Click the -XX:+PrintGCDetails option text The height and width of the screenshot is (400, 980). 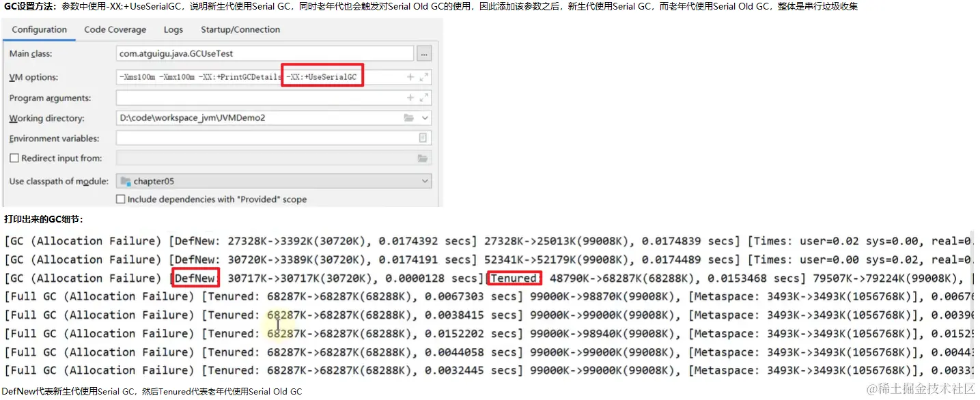[240, 77]
